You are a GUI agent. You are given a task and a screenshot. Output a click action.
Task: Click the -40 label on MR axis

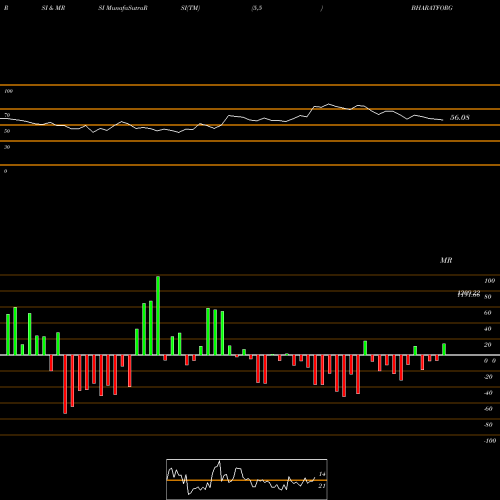click(x=488, y=393)
